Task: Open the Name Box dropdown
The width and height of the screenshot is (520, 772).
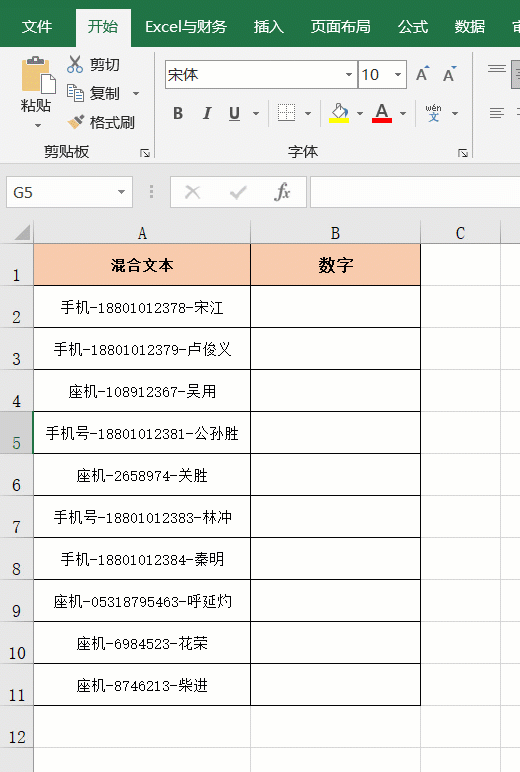Action: (121, 192)
